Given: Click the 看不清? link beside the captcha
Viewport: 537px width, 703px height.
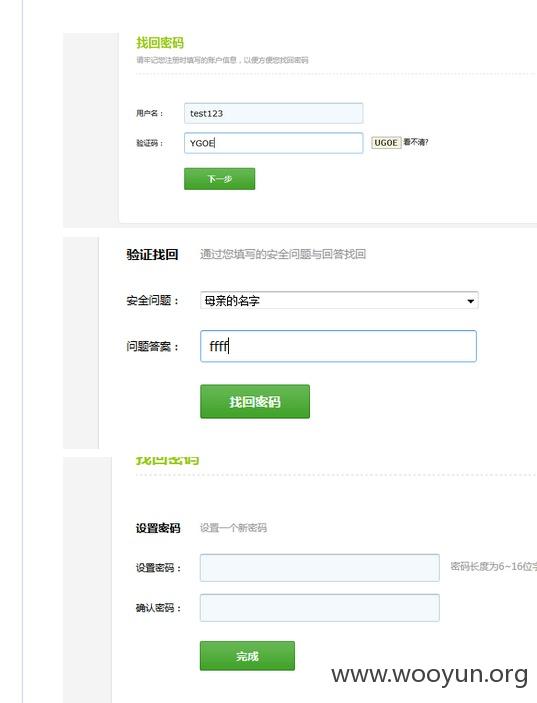Looking at the screenshot, I should click(x=416, y=142).
